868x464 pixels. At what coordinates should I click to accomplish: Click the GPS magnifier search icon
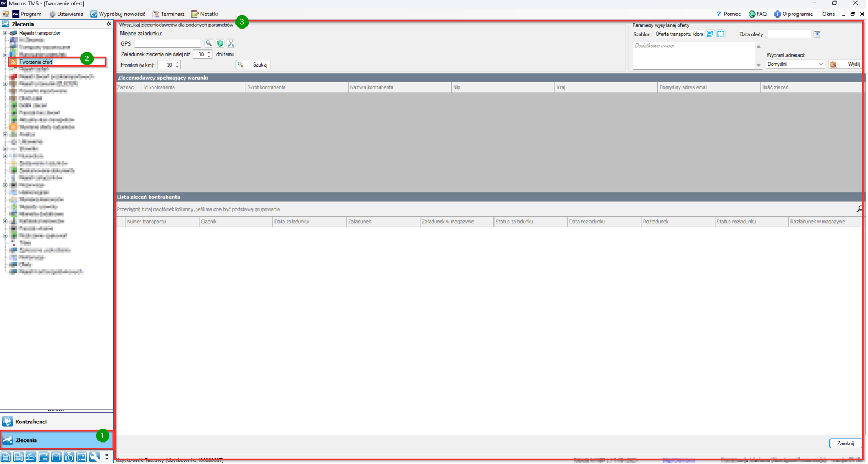tap(209, 43)
